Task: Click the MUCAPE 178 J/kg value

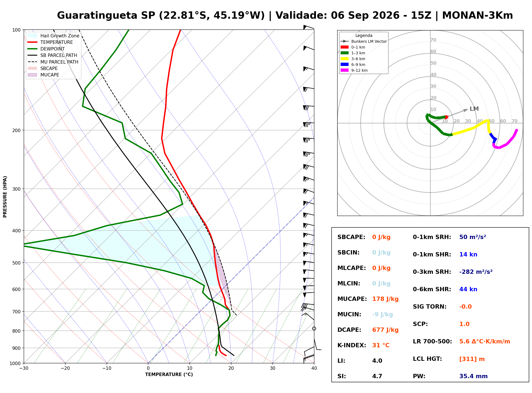Action: (385, 299)
